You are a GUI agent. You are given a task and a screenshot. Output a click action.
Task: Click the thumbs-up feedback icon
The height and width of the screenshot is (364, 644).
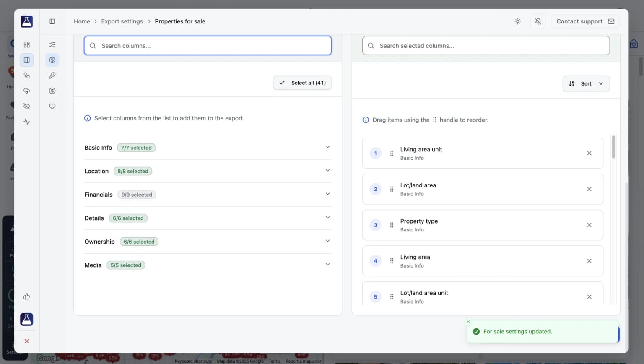click(x=27, y=296)
